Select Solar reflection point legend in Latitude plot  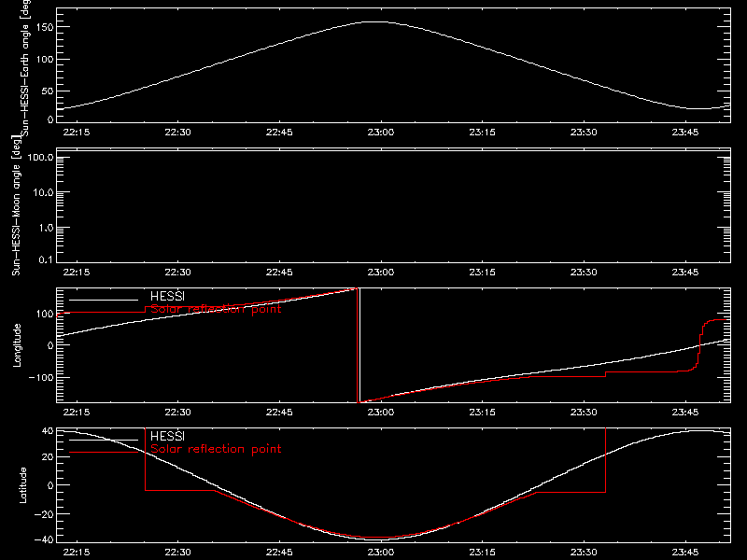tap(216, 449)
